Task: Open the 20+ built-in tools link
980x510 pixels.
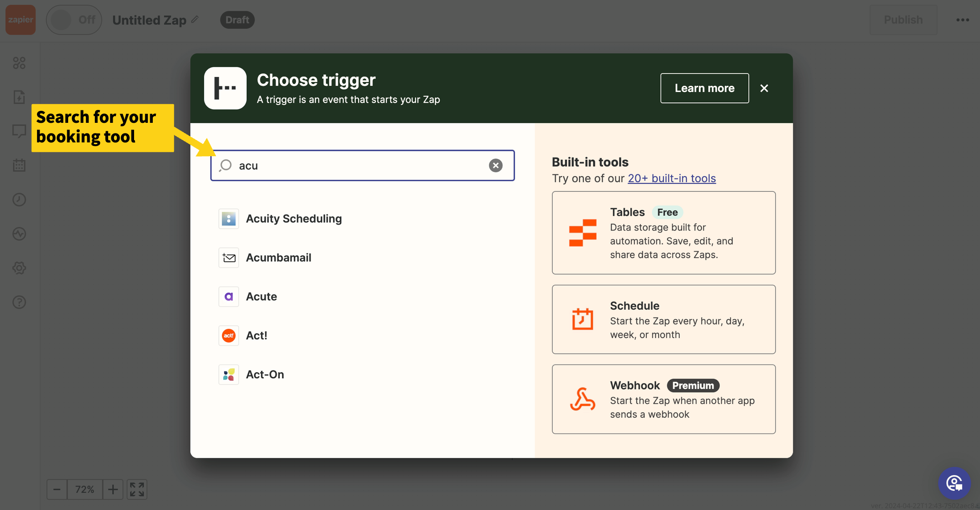Action: [671, 178]
